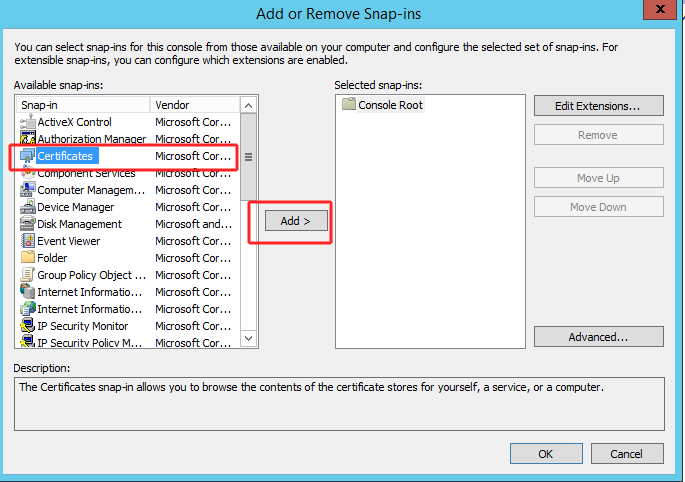Select the Device Manager icon
Image resolution: width=685 pixels, height=482 pixels.
[27, 207]
